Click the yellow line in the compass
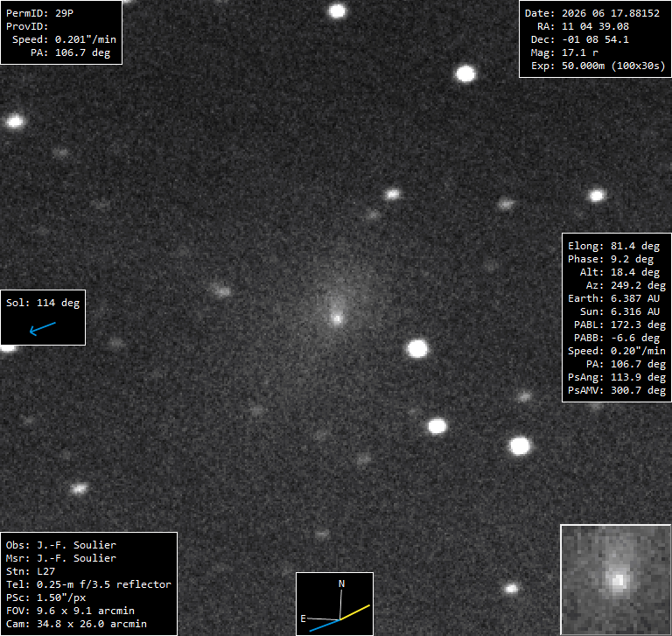Image resolution: width=672 pixels, height=636 pixels. pos(355,612)
